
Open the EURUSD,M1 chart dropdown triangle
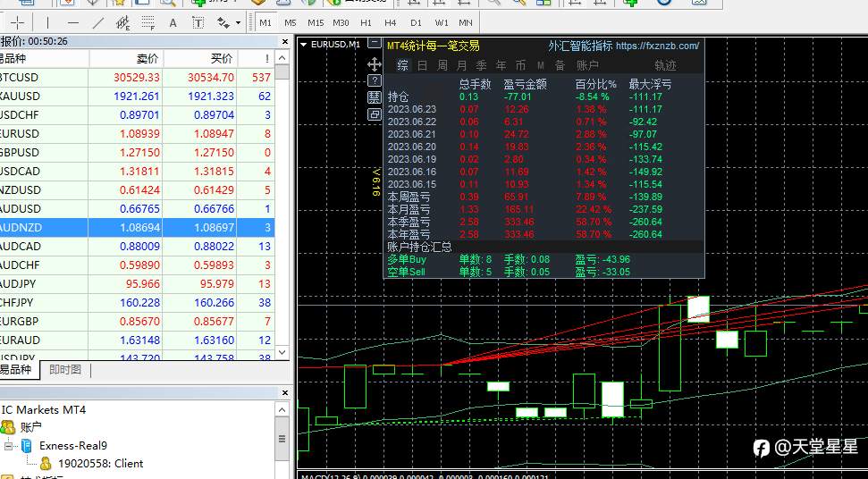(303, 45)
